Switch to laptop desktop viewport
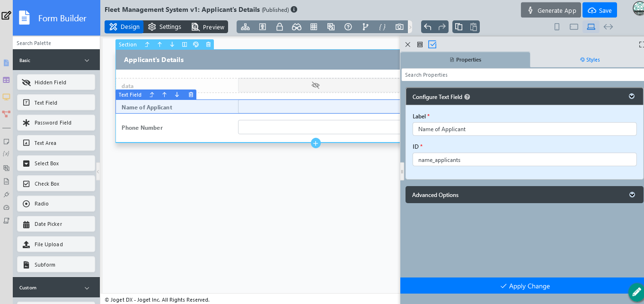The image size is (644, 304). tap(591, 27)
